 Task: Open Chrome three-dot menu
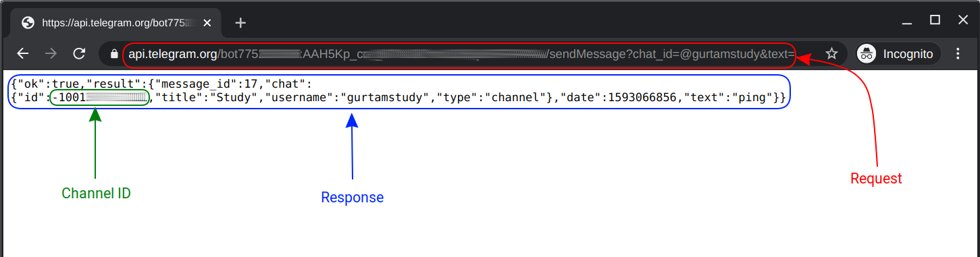[x=958, y=54]
